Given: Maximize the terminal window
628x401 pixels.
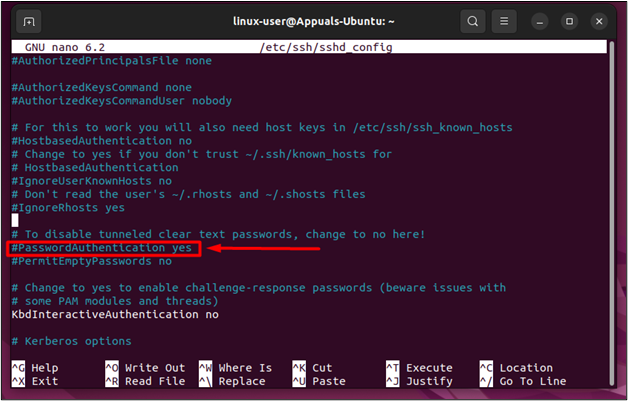Looking at the screenshot, I should [569, 21].
